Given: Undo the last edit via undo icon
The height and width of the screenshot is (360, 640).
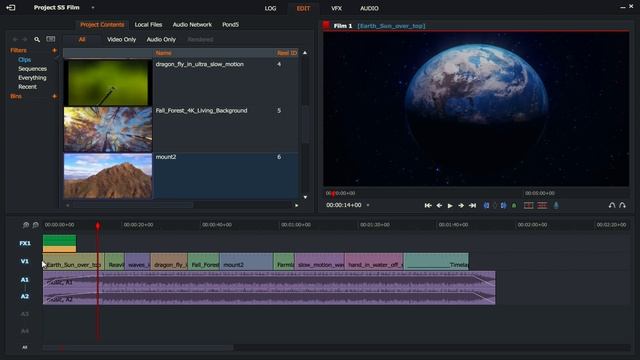Looking at the screenshot, I should [x=611, y=205].
